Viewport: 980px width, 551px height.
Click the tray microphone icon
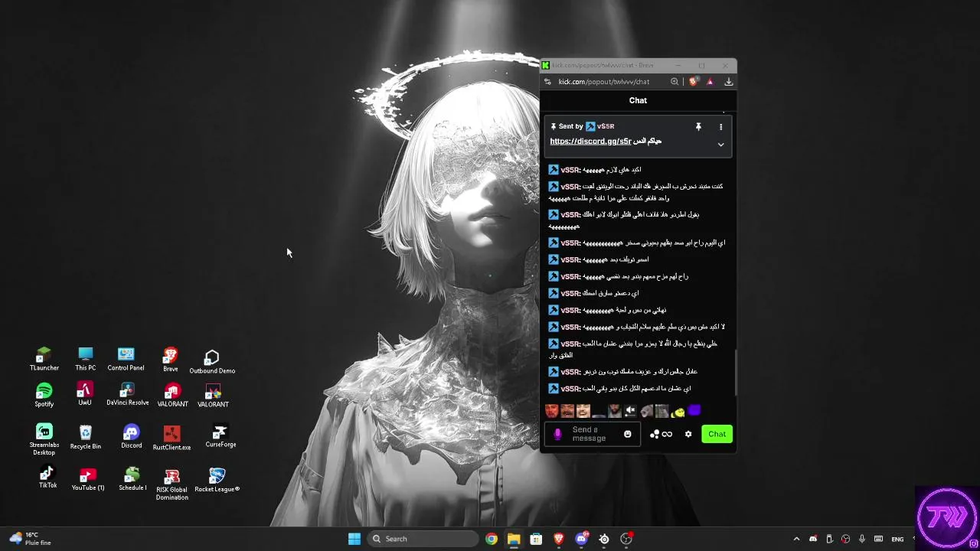click(x=862, y=539)
